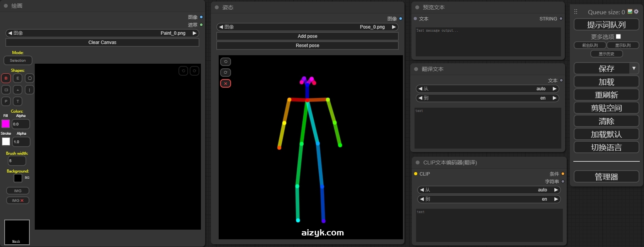644x247 pixels.
Task: Select the text (T) shape tool
Action: click(x=18, y=102)
